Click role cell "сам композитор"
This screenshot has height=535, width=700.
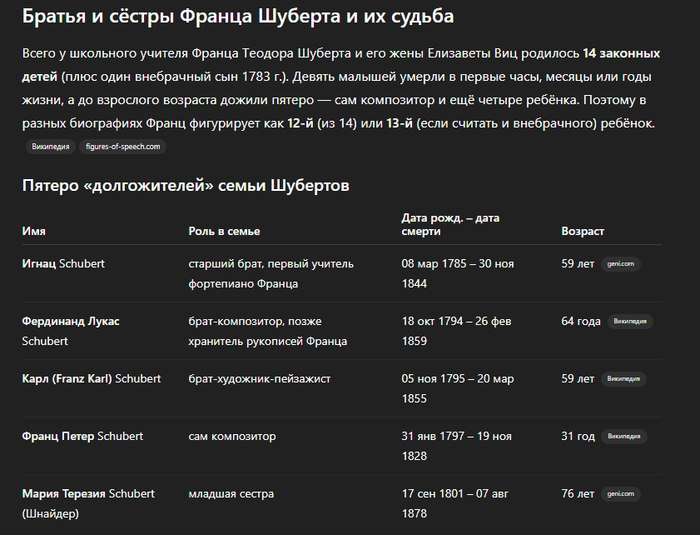click(x=232, y=436)
